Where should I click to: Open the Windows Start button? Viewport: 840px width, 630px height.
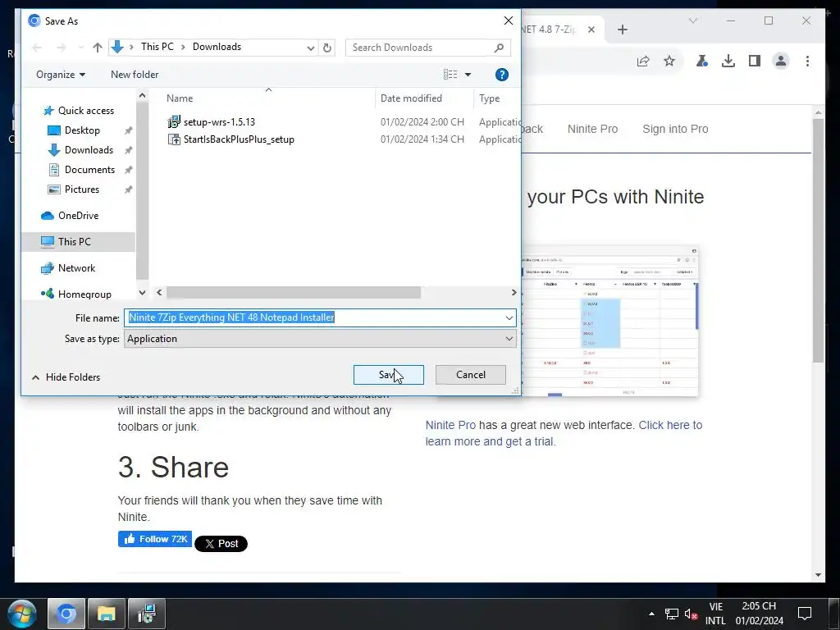(22, 614)
